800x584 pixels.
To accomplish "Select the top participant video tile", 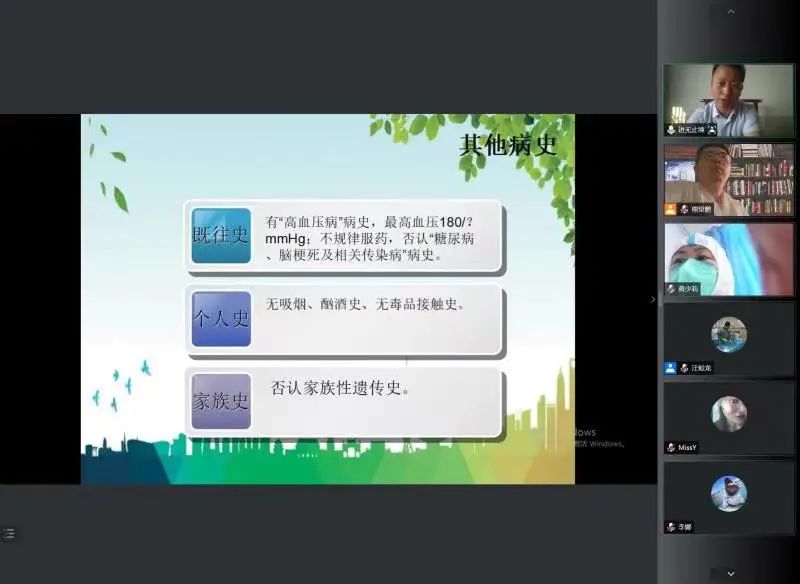I will point(728,98).
